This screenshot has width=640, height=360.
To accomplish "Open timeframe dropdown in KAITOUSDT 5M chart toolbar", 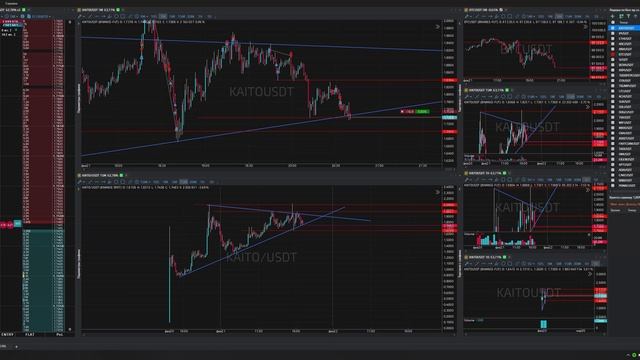I will point(144,16).
